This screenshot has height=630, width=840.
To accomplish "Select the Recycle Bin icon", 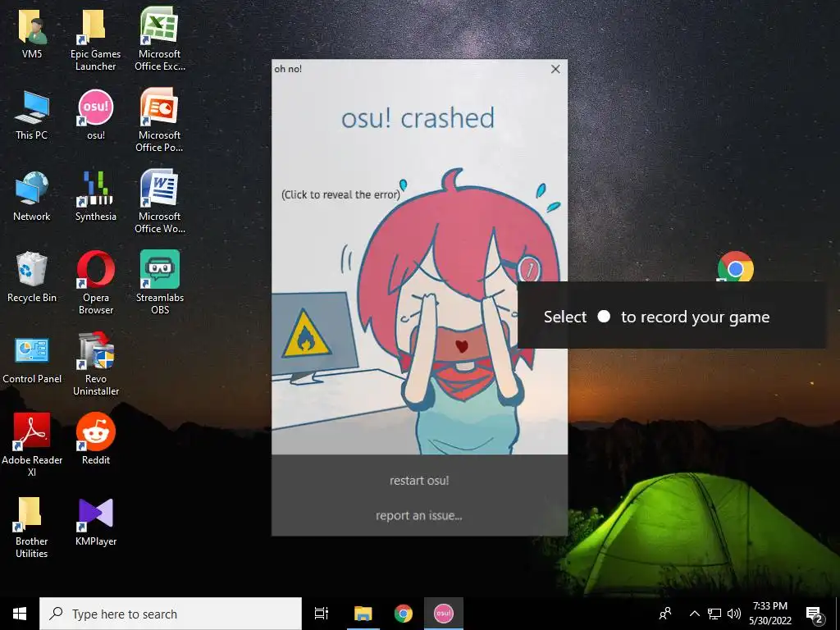I will coord(32,277).
